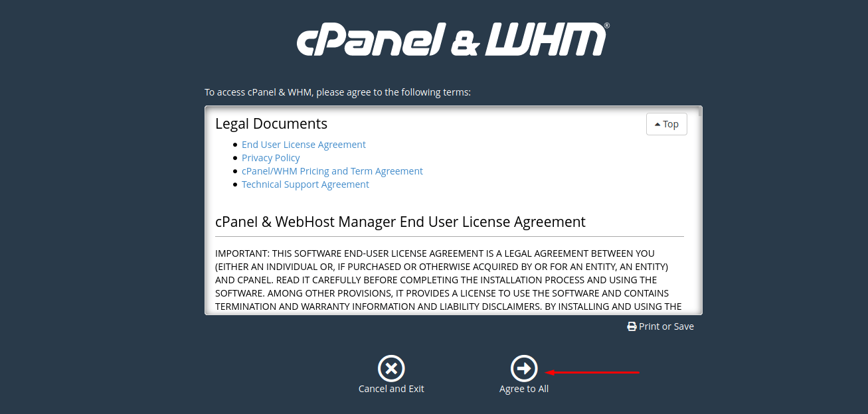Image resolution: width=868 pixels, height=414 pixels.
Task: Click the IMPORTANT license paragraph text
Action: (448, 280)
